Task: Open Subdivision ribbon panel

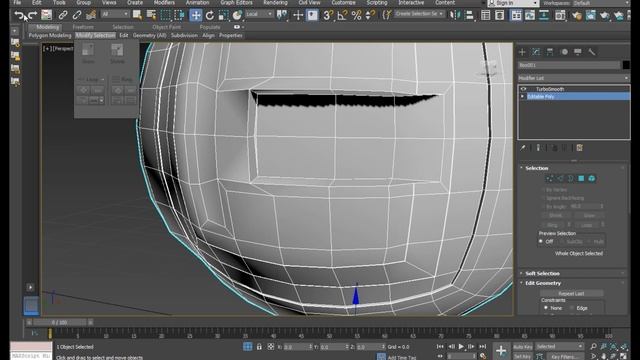Action: [184, 36]
